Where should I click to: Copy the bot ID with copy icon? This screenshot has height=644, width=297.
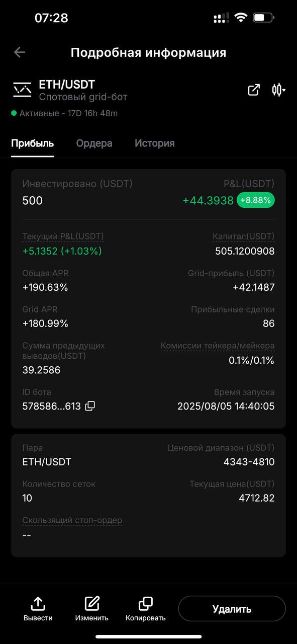[90, 406]
